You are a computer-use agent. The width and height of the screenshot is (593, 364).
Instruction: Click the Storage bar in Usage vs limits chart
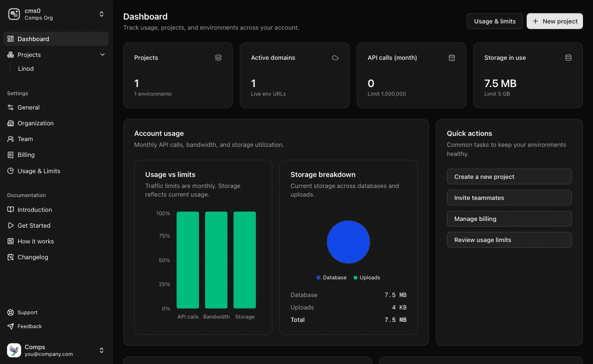click(x=244, y=260)
